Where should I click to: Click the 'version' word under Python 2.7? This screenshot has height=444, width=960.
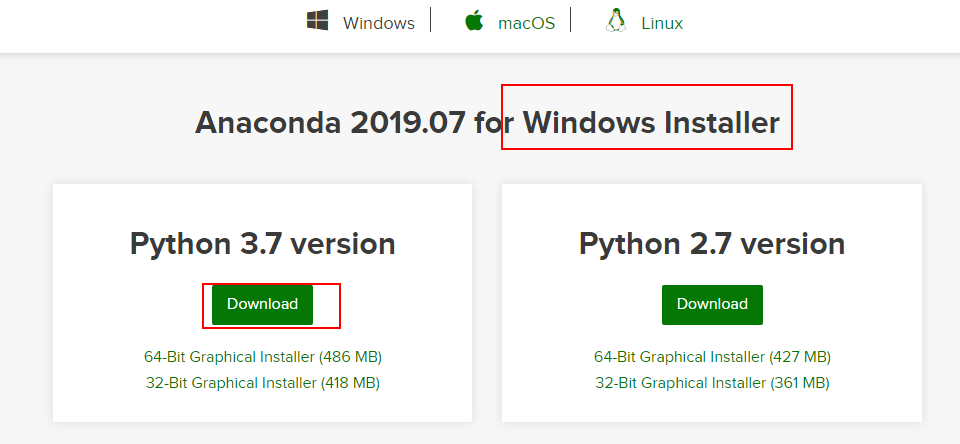793,244
